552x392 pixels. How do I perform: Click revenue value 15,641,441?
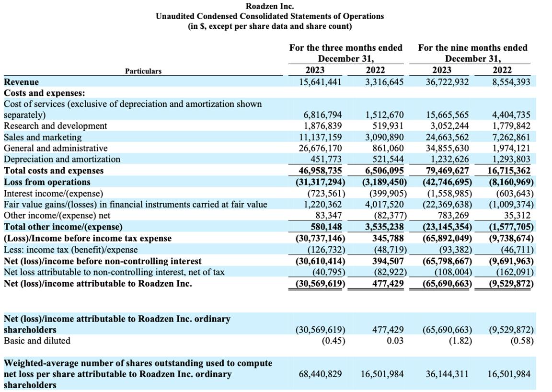[x=321, y=82]
